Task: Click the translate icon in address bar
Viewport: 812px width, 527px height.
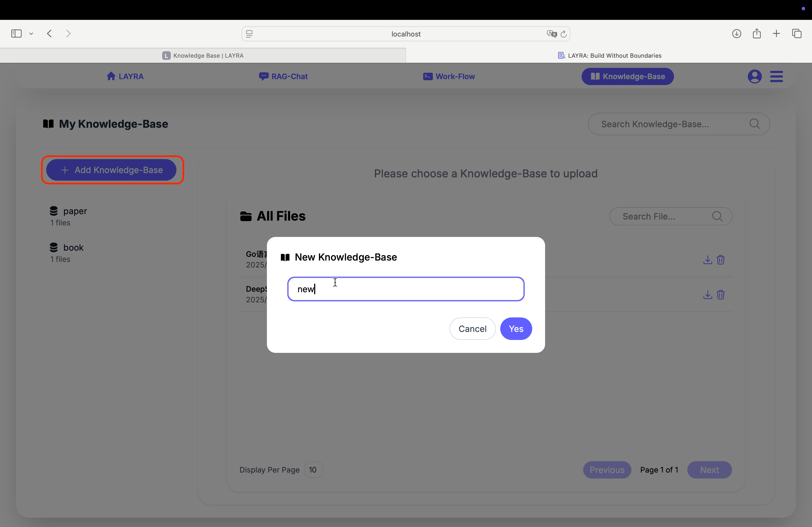Action: pyautogui.click(x=551, y=34)
